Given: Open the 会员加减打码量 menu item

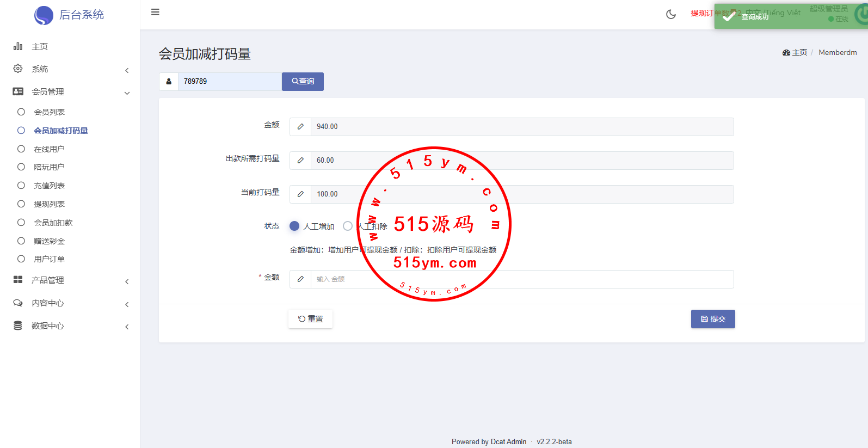Looking at the screenshot, I should click(x=61, y=131).
